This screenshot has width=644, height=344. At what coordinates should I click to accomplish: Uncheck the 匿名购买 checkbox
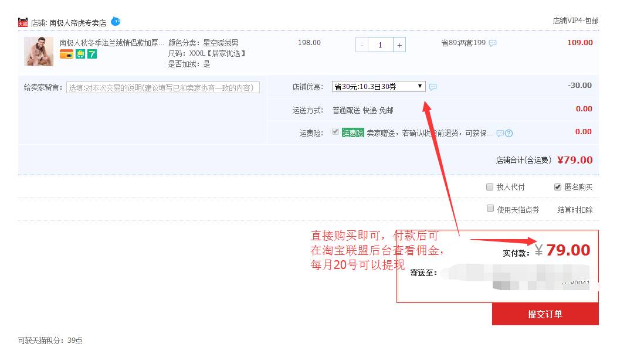[x=558, y=187]
